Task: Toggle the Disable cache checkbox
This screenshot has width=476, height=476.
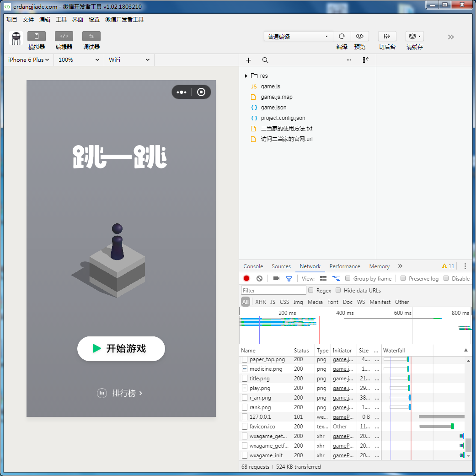Action: (446, 278)
